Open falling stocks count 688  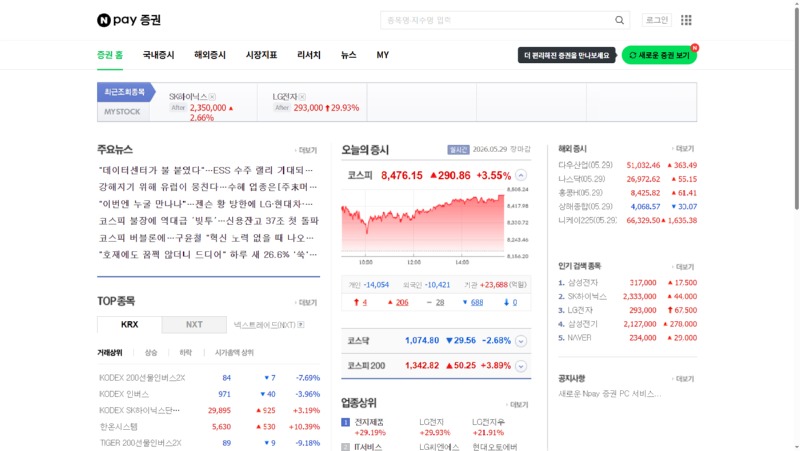click(477, 303)
